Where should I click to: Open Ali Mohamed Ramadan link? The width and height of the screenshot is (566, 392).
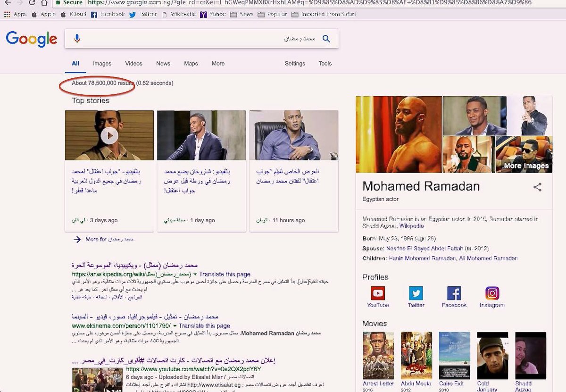point(488,258)
